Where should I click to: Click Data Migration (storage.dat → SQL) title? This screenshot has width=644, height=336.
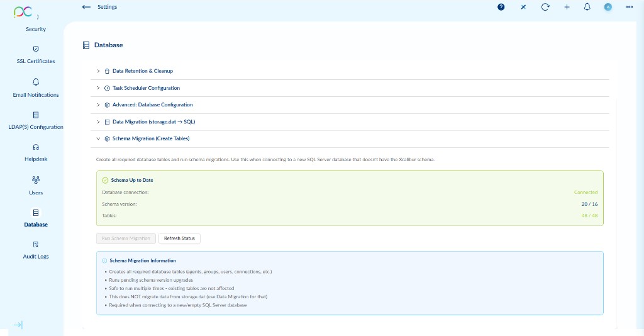pyautogui.click(x=153, y=121)
